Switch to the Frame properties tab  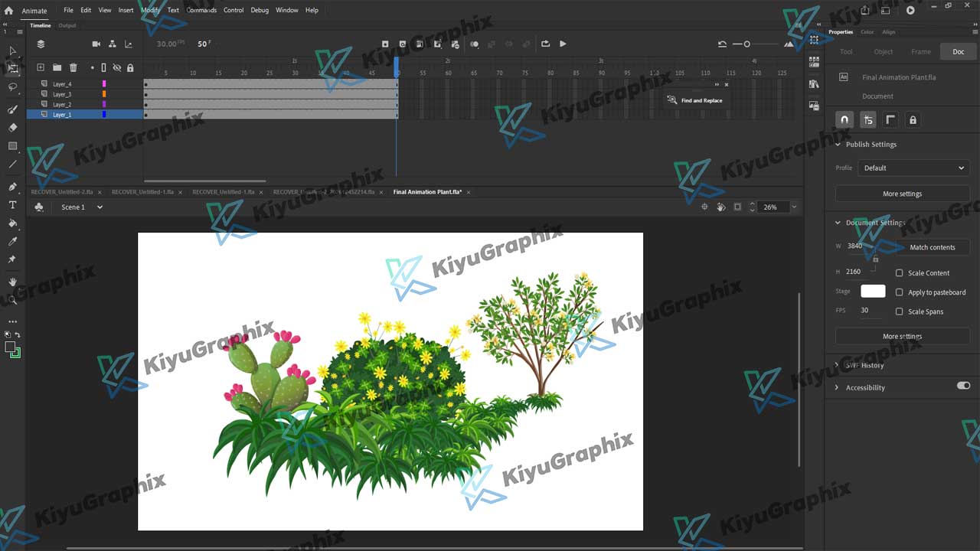click(x=921, y=51)
